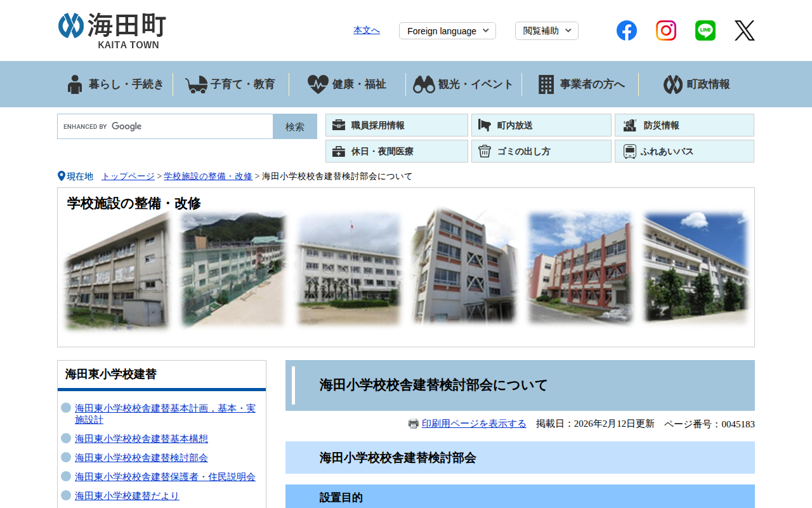
Task: Click the 現在地 location pin icon
Action: point(62,176)
